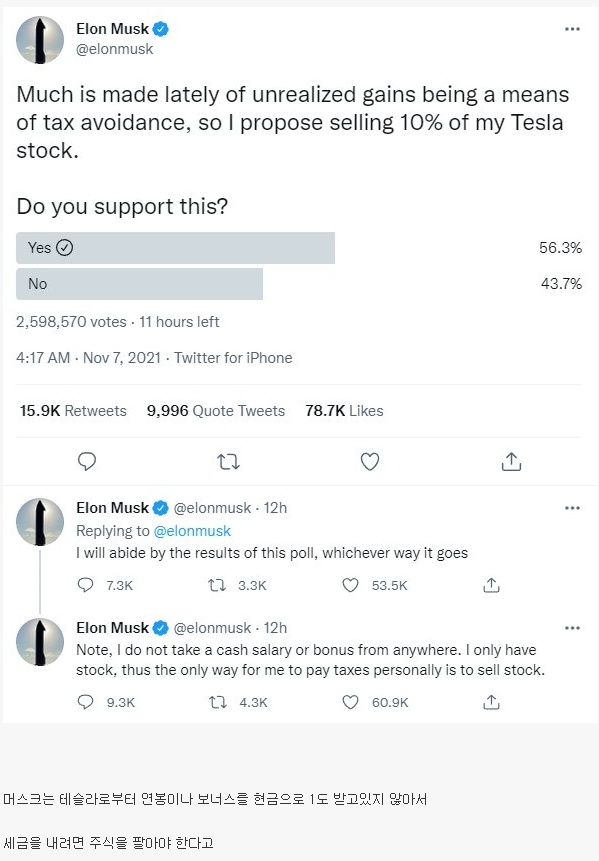599x861 pixels.
Task: Like the main Tesla stock tweet
Action: click(x=370, y=462)
